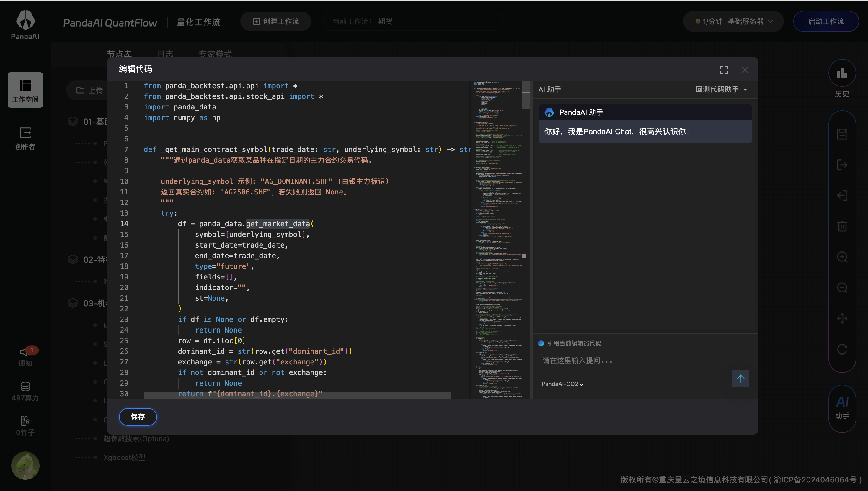
Task: Toggle 引用当前编辑器代码 checkbox
Action: [541, 343]
